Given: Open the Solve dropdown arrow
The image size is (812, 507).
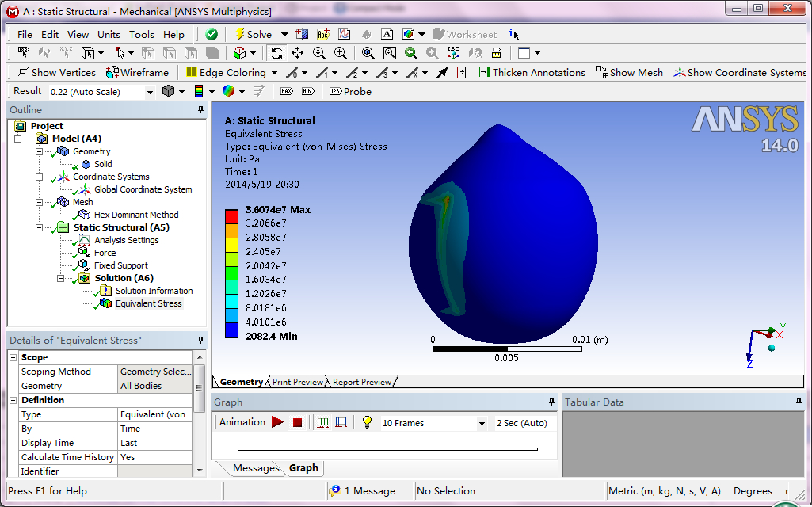Looking at the screenshot, I should click(x=284, y=34).
